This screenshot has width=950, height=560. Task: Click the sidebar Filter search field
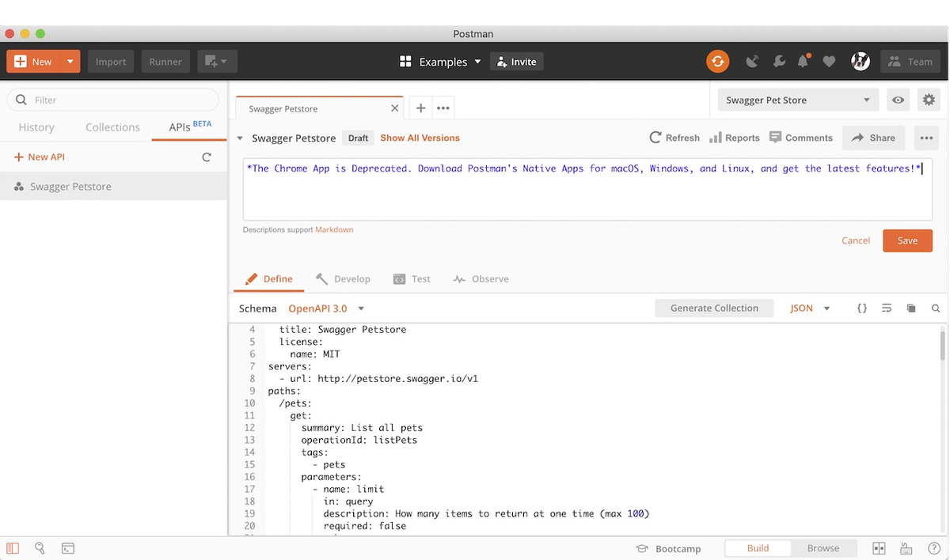tap(112, 100)
